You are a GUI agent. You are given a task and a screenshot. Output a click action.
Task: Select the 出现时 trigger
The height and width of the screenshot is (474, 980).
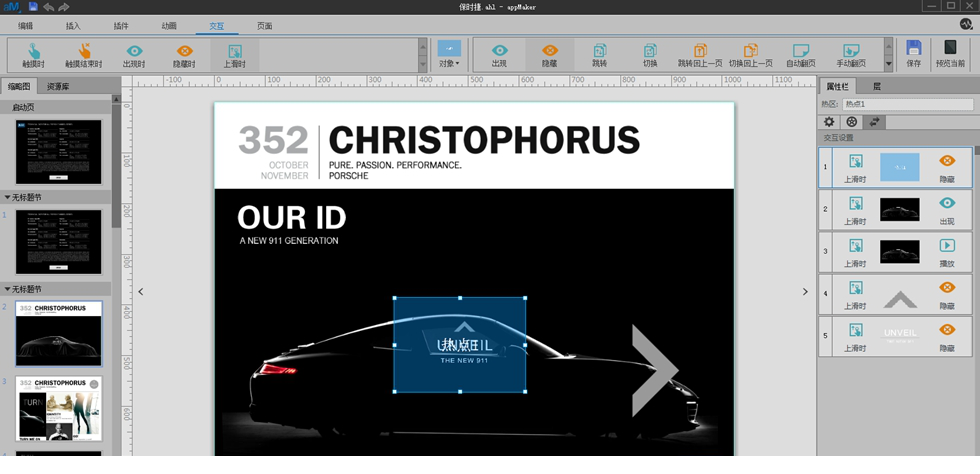(x=134, y=55)
